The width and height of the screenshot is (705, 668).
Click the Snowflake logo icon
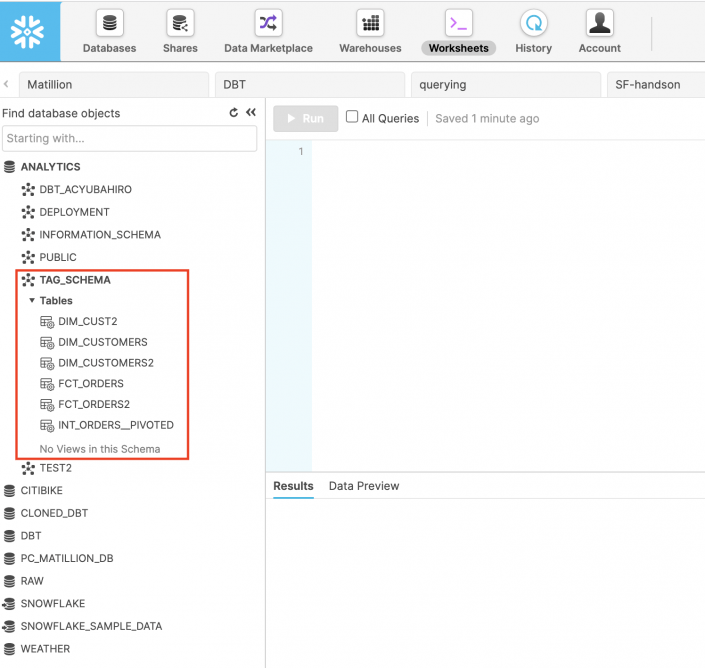(29, 31)
